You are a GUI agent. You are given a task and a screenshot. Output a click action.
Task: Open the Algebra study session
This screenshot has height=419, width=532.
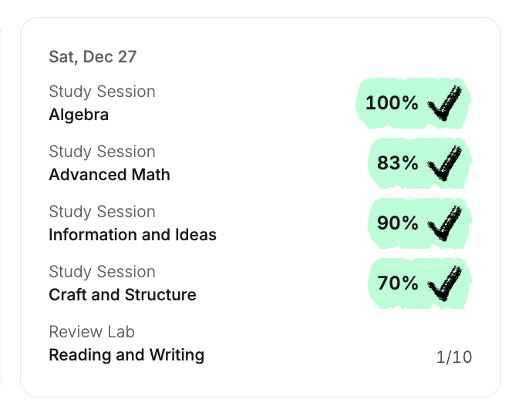click(x=79, y=115)
